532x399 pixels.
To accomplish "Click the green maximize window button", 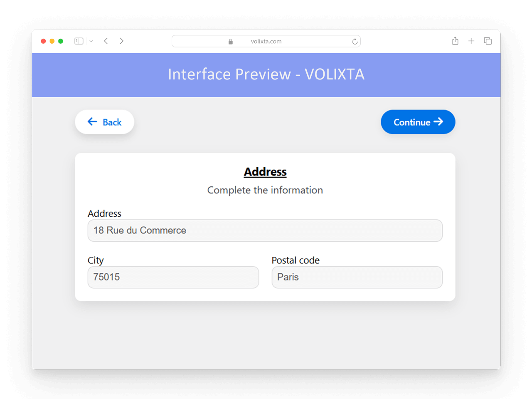I will [x=61, y=41].
